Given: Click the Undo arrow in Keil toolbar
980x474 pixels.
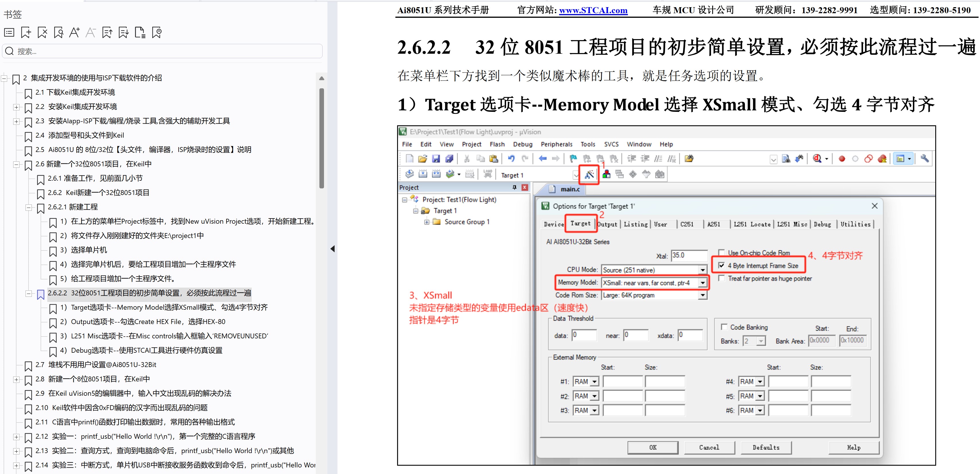Looking at the screenshot, I should click(x=511, y=159).
